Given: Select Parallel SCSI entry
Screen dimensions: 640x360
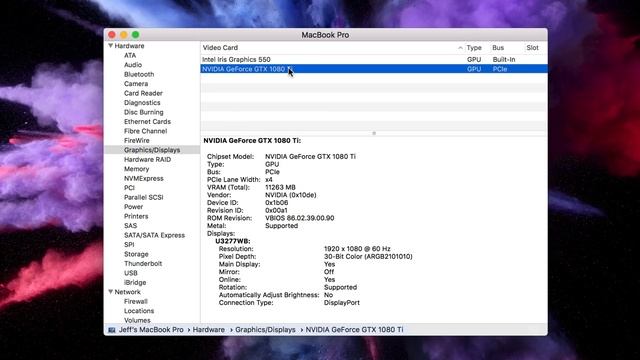Looking at the screenshot, I should pos(143,197).
